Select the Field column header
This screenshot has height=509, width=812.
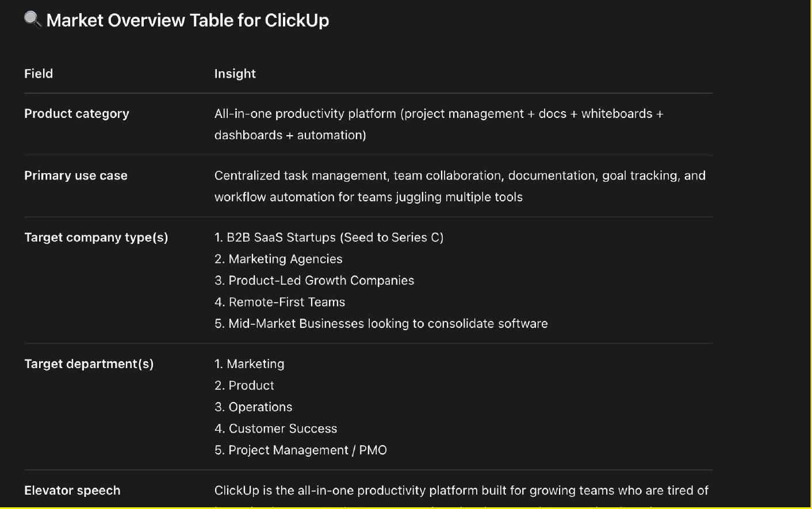(39, 74)
